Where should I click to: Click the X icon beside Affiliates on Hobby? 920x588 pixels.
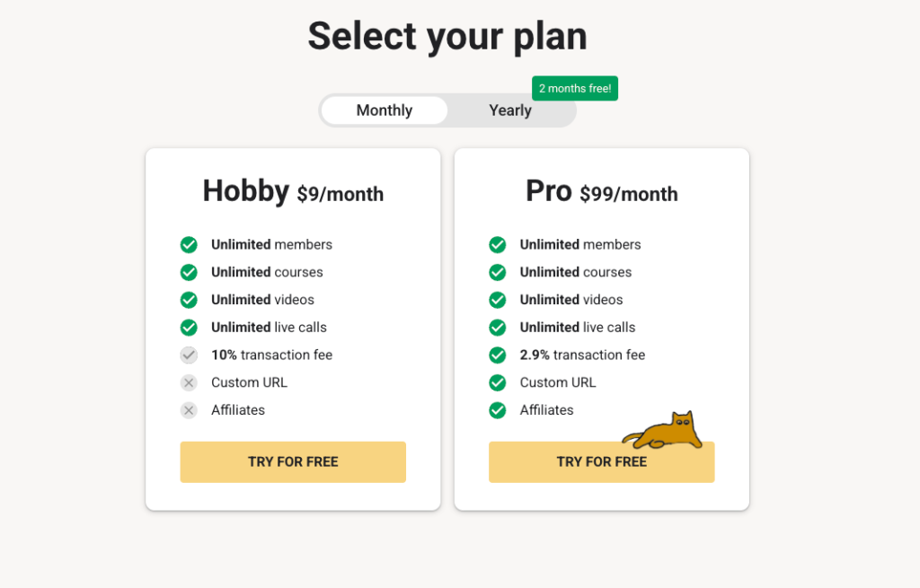(189, 410)
